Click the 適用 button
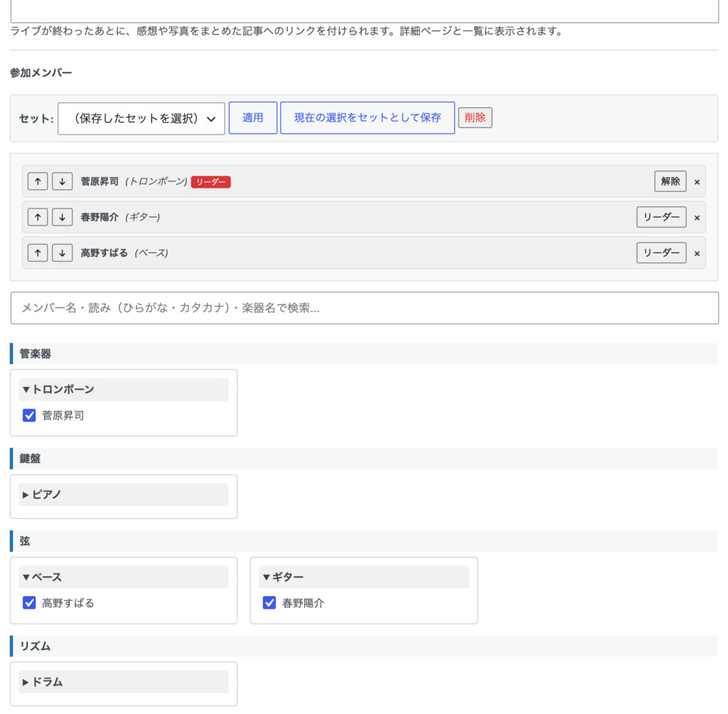The height and width of the screenshot is (714, 728). click(253, 118)
